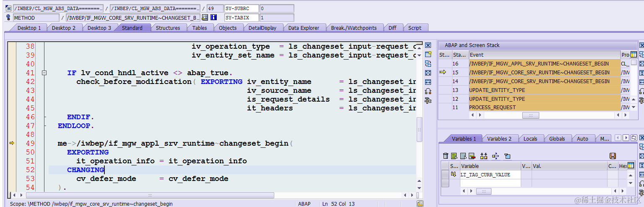Open the column layout icon in ABAP stack table
The width and height of the screenshot is (644, 207).
tap(634, 55)
